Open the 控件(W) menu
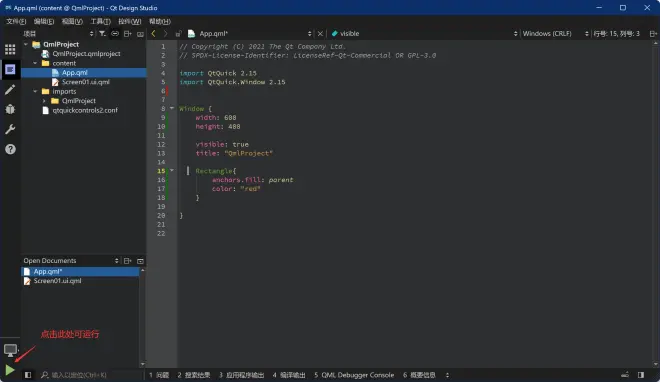This screenshot has height=382, width=660. [x=130, y=21]
